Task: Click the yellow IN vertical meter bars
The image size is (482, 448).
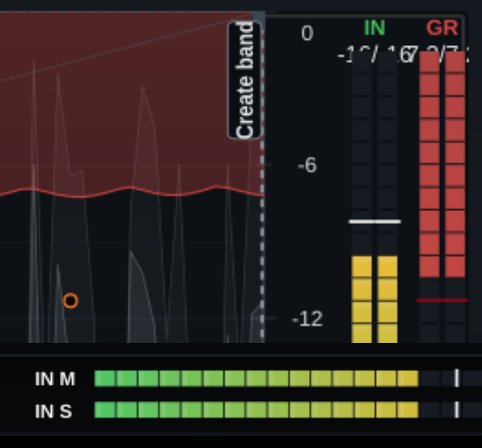Action: (374, 299)
